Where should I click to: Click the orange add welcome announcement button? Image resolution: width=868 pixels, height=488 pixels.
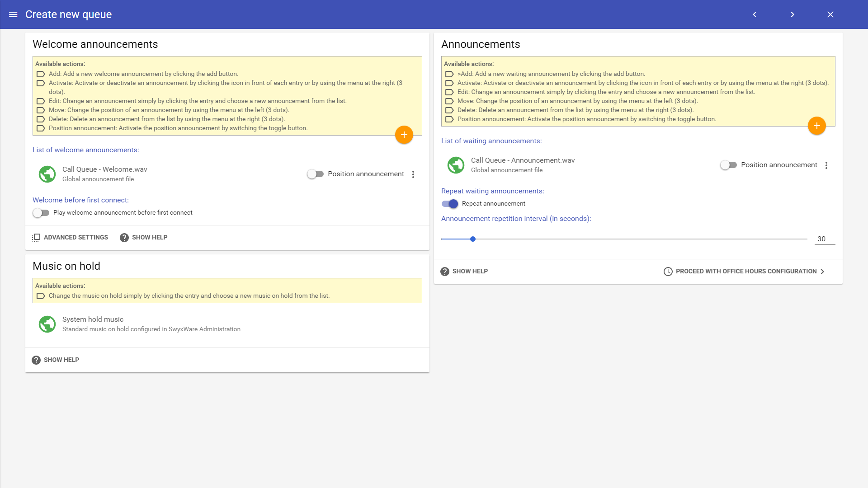404,135
